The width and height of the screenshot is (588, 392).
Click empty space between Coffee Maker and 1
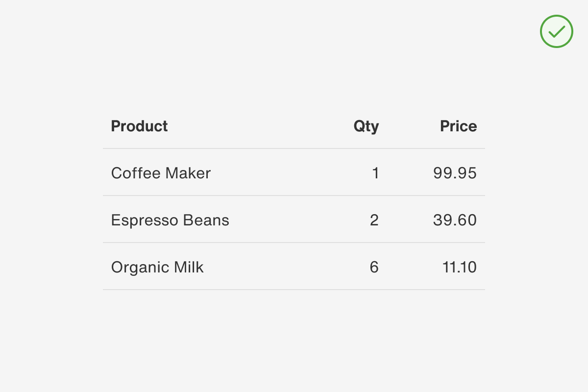291,173
